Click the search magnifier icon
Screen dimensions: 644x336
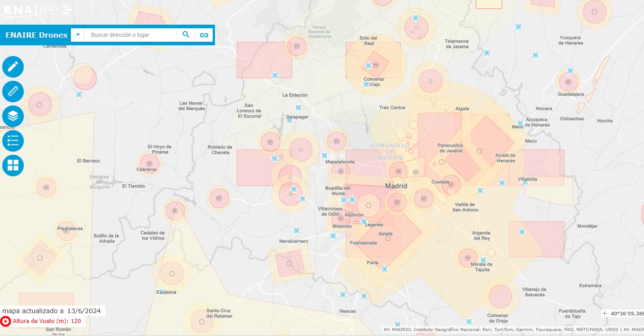(x=186, y=35)
